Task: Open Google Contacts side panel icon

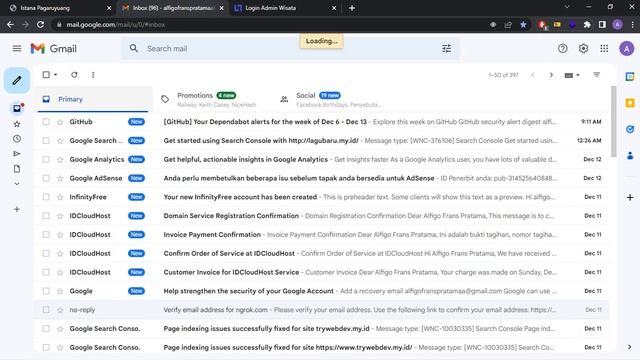Action: pyautogui.click(x=630, y=156)
